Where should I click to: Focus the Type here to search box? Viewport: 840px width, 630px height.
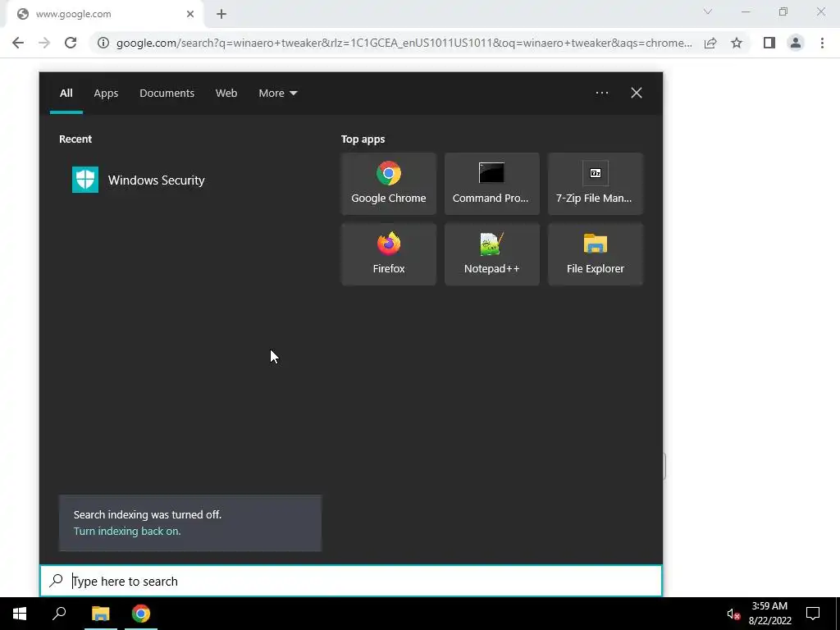[351, 581]
